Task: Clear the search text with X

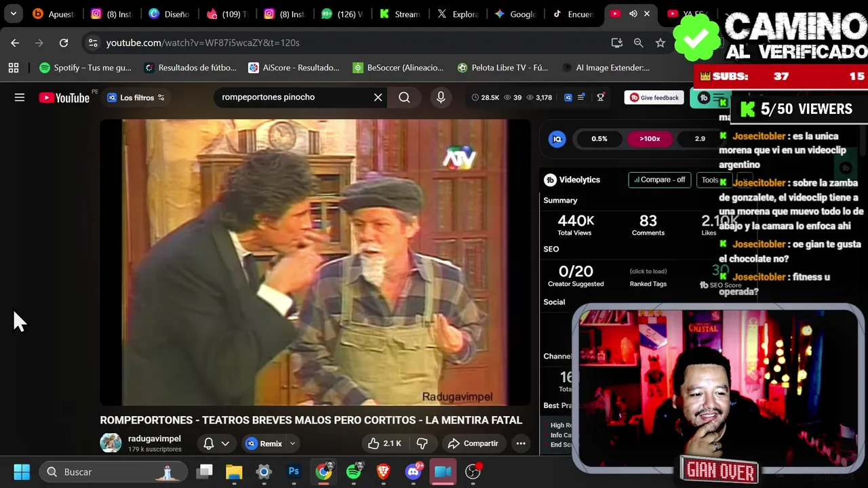Action: tap(378, 98)
